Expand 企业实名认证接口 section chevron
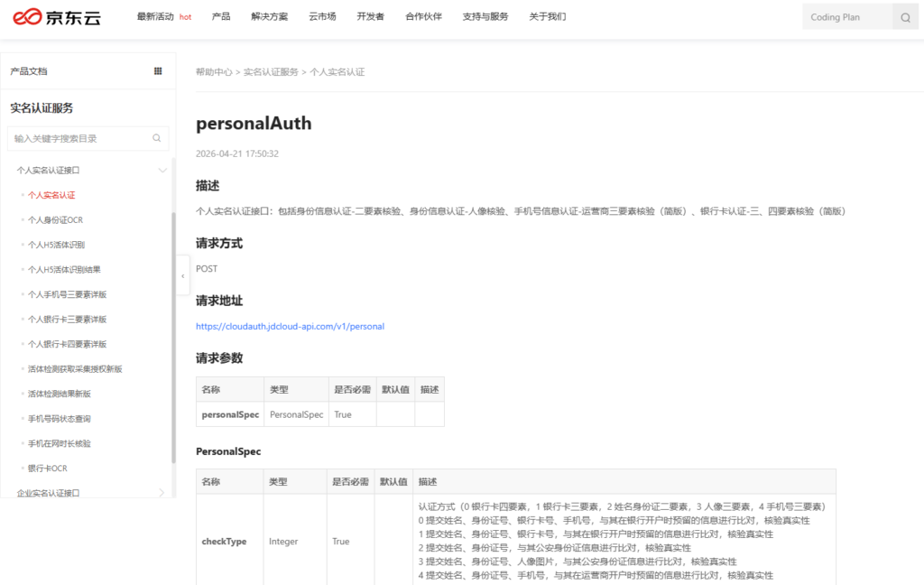This screenshot has height=585, width=924. tap(162, 492)
